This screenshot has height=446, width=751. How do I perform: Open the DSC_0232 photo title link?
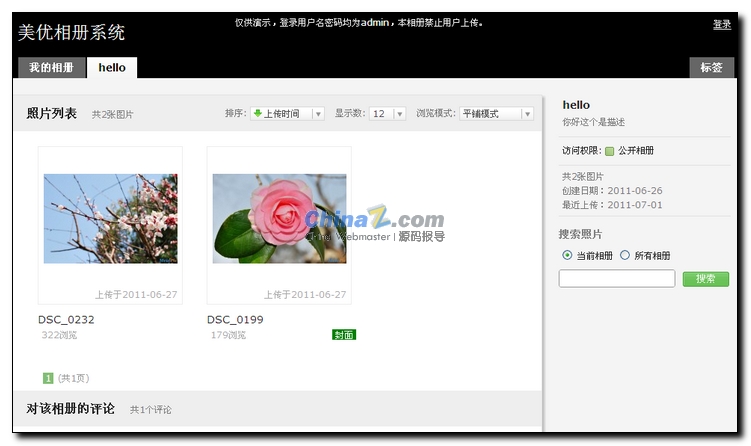tap(66, 320)
